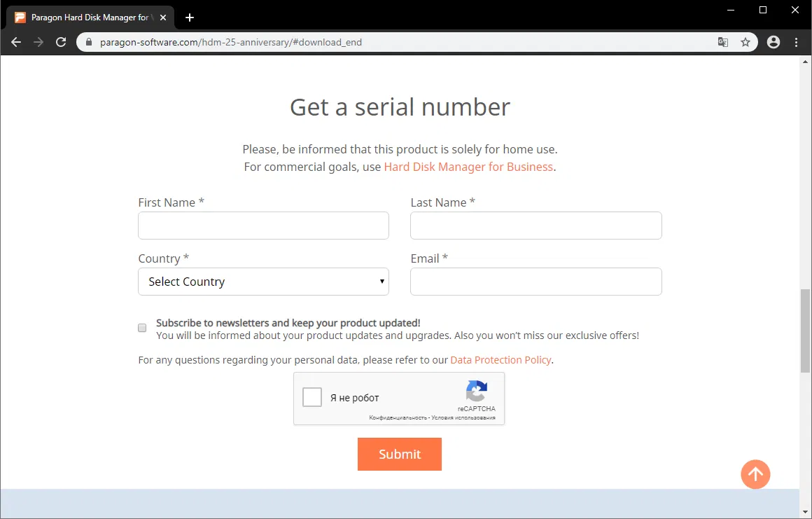
Task: Close the Paragon Hard Disk Manager tab
Action: [x=163, y=18]
